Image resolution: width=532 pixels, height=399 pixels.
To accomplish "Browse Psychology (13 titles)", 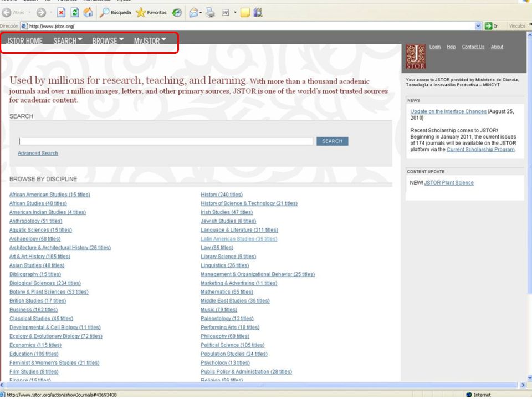I will [225, 362].
